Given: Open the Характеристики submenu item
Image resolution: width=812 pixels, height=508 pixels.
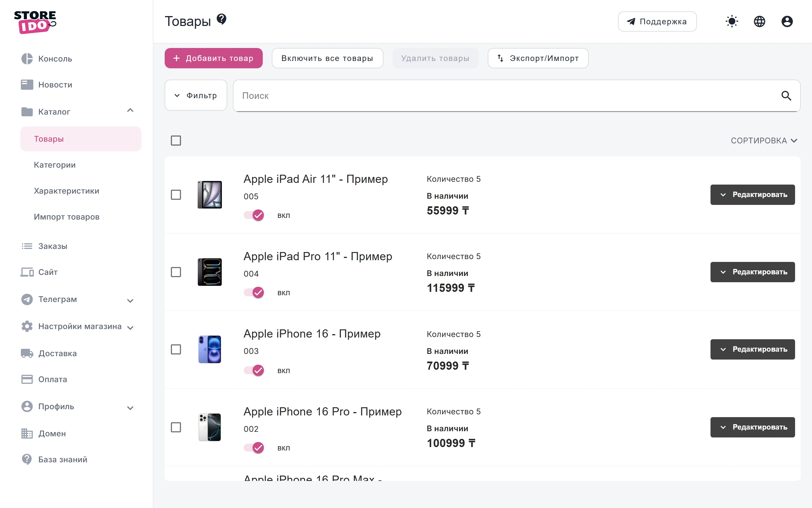Looking at the screenshot, I should (x=67, y=191).
